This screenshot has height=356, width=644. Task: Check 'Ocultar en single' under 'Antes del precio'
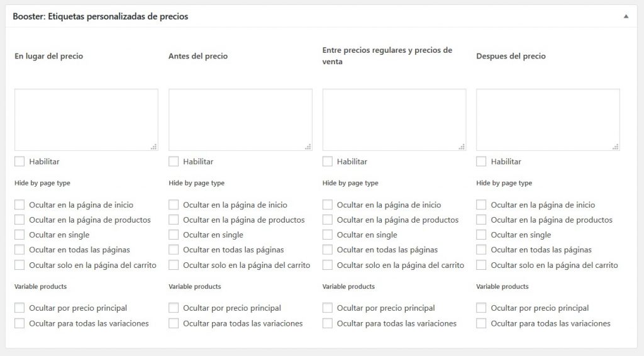pos(174,235)
